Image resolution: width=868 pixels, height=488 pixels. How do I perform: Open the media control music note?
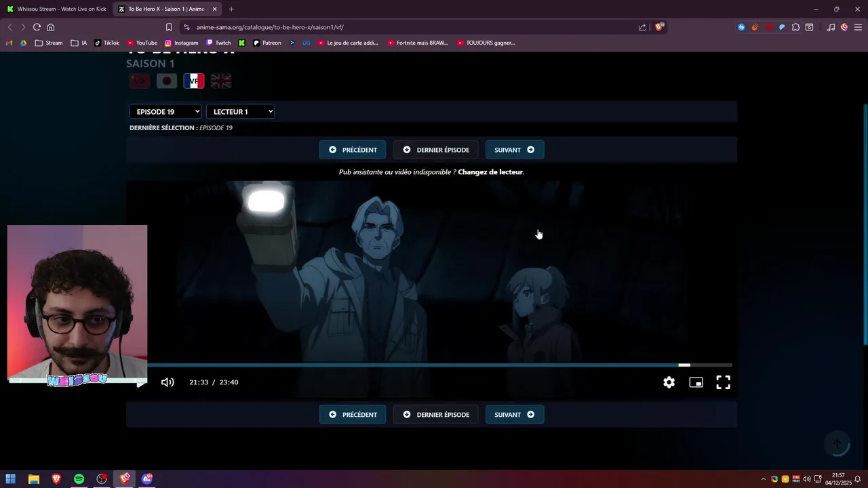(x=831, y=27)
